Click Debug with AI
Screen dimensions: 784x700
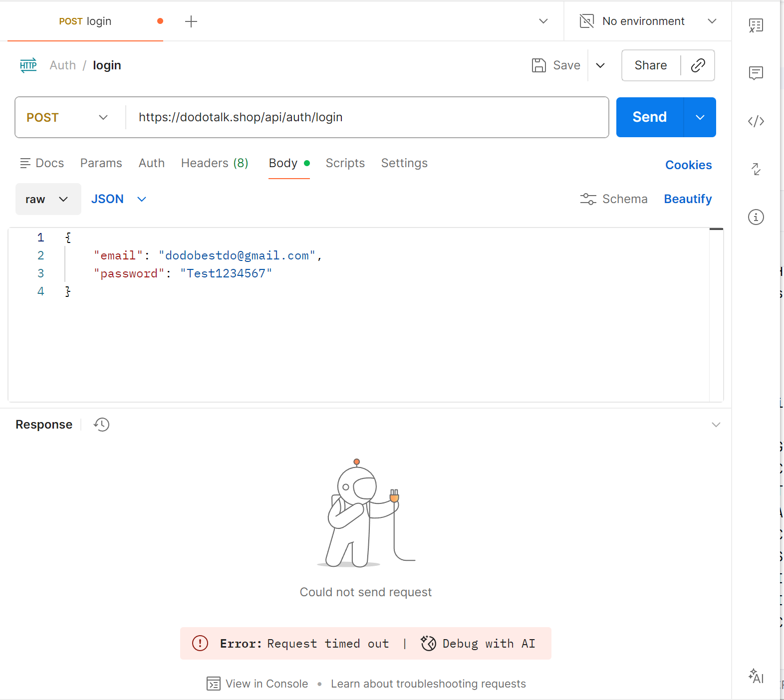click(478, 644)
